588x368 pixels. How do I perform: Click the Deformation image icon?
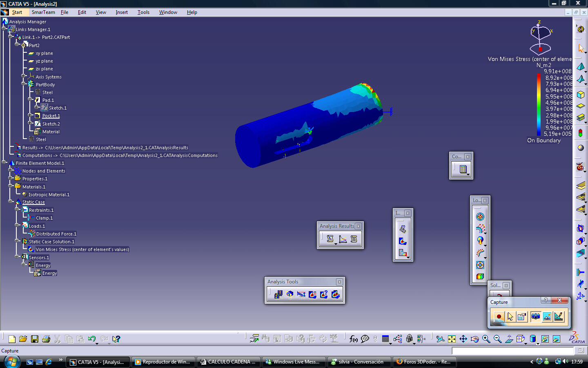click(403, 230)
